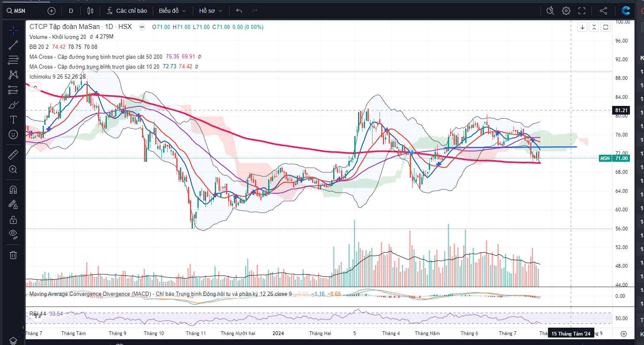The image size is (644, 345).
Task: Click the Tháng 10 label on time axis
Action: 154,333
